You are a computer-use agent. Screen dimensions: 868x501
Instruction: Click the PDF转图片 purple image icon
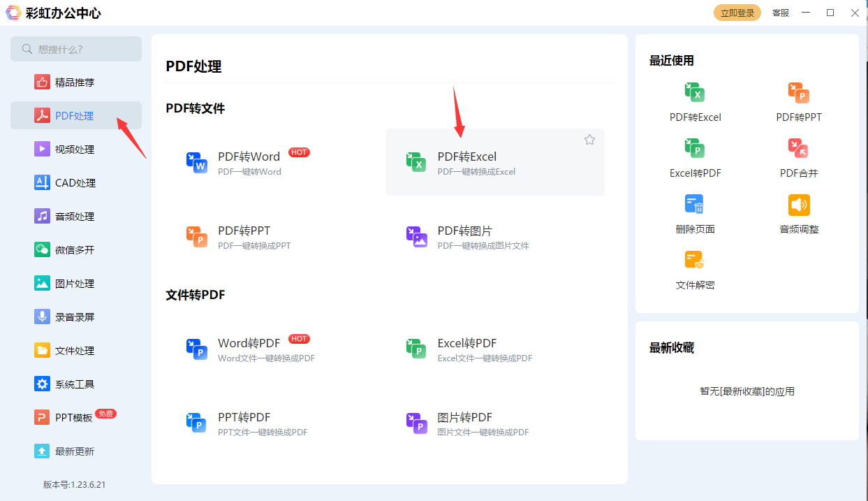tap(417, 236)
